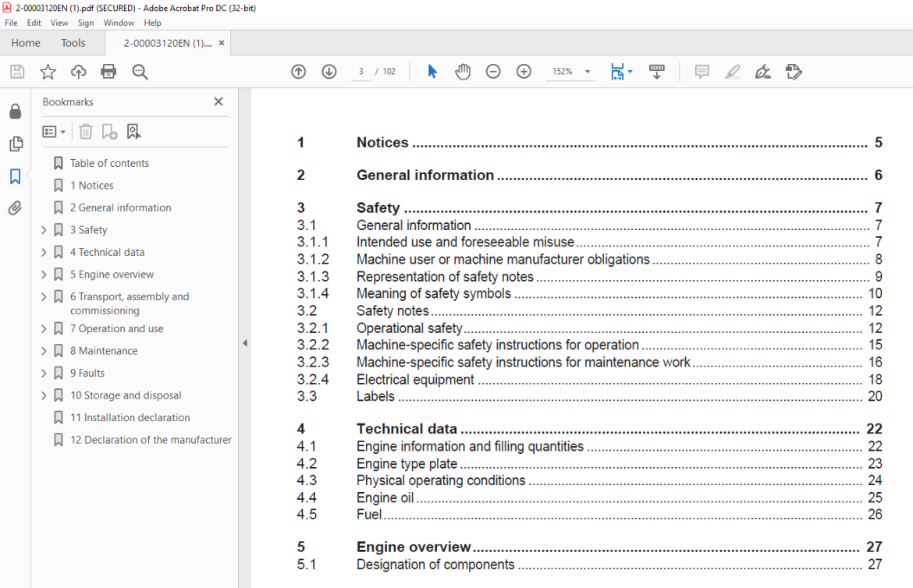Click the current page number field

[x=361, y=71]
